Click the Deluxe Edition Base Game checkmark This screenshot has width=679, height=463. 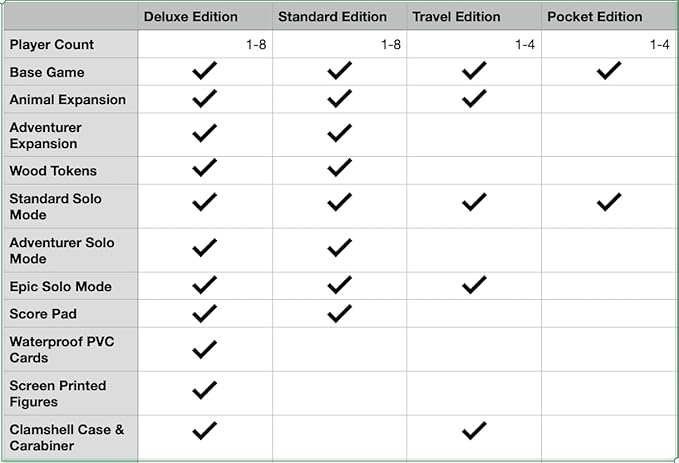click(205, 71)
